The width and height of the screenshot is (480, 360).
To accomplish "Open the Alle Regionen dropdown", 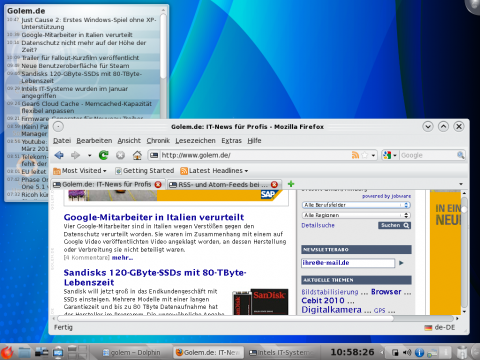I will [x=356, y=215].
